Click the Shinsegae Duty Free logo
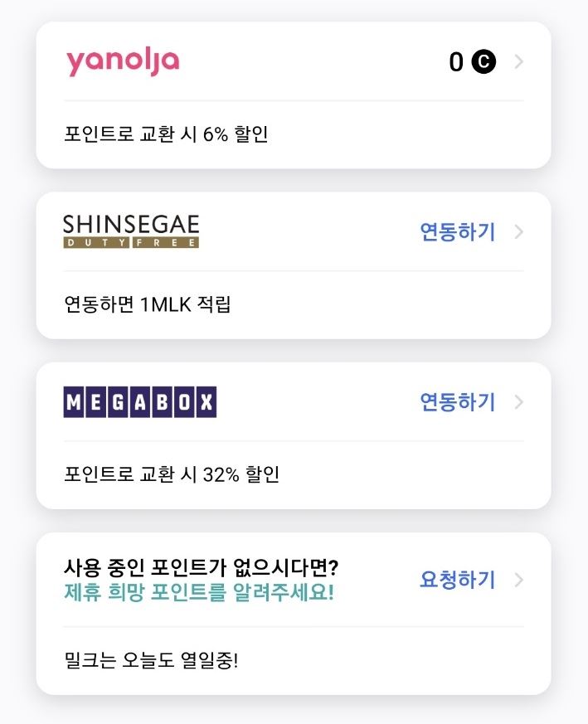 131,231
